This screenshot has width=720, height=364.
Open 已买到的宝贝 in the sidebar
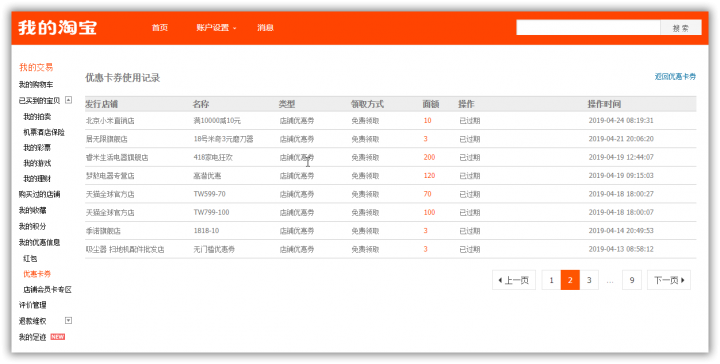[39, 101]
